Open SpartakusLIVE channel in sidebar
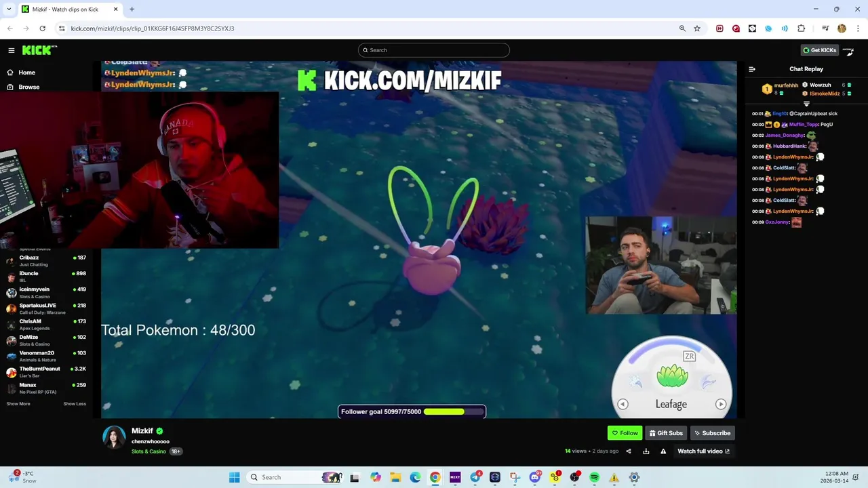868x488 pixels. 46,308
